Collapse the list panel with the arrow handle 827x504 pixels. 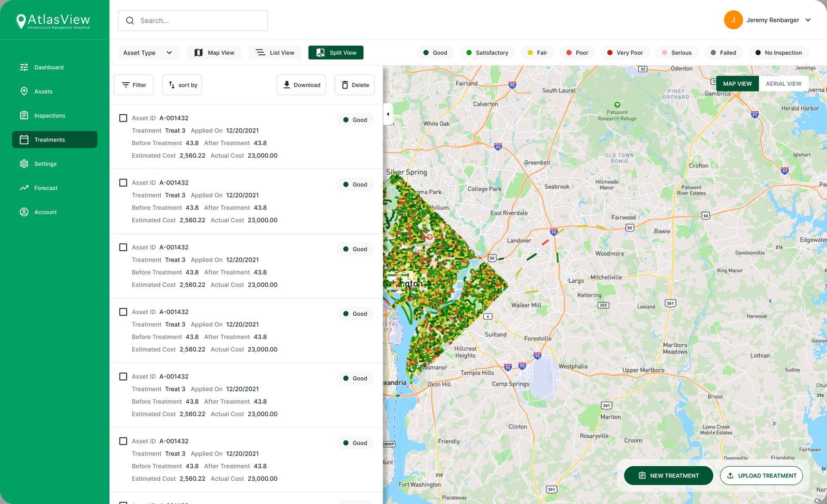click(x=388, y=114)
